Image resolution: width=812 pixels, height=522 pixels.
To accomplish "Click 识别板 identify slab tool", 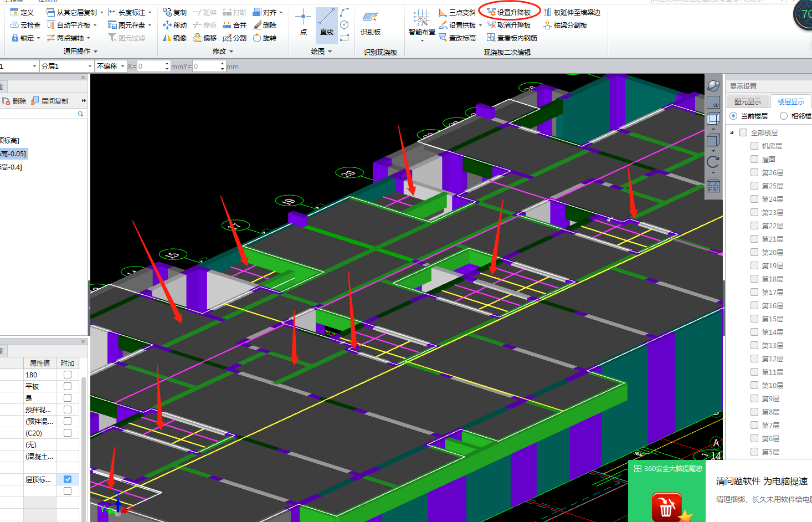I will tap(371, 23).
